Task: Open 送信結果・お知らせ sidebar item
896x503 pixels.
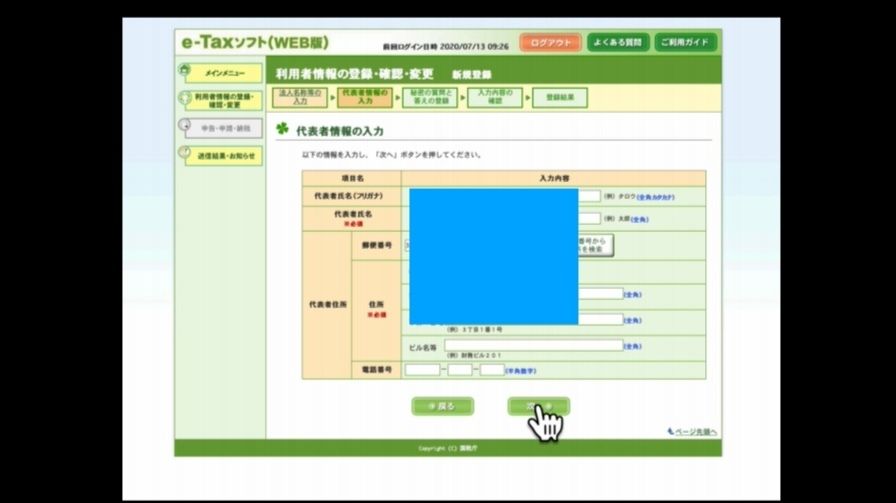Action: [223, 156]
